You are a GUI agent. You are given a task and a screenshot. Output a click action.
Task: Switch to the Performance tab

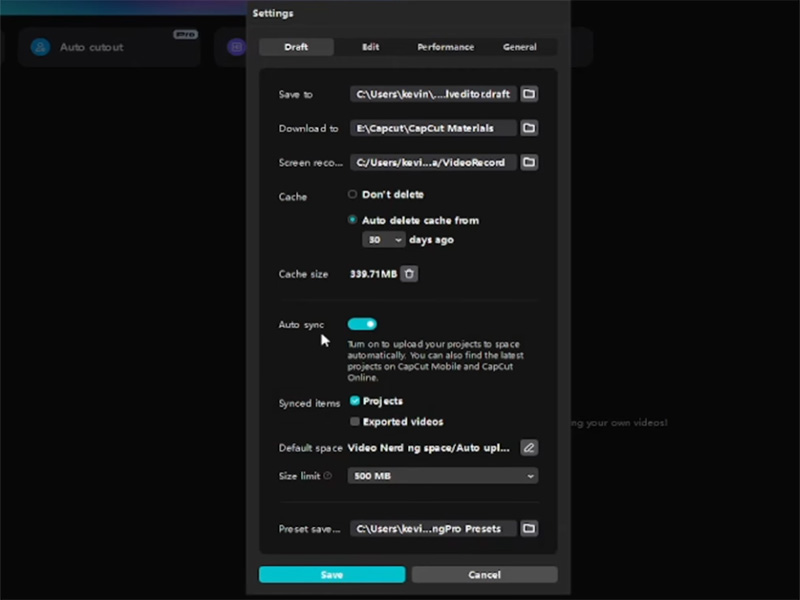pyautogui.click(x=446, y=46)
